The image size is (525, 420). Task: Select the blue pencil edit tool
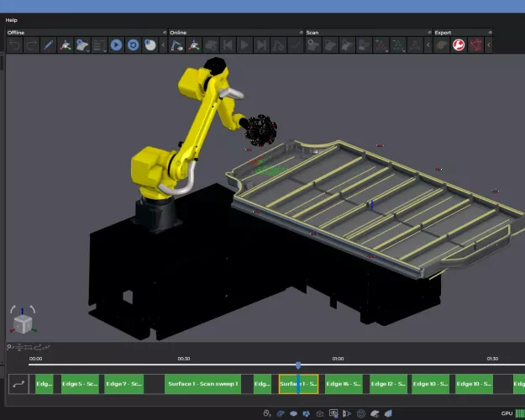pos(47,45)
